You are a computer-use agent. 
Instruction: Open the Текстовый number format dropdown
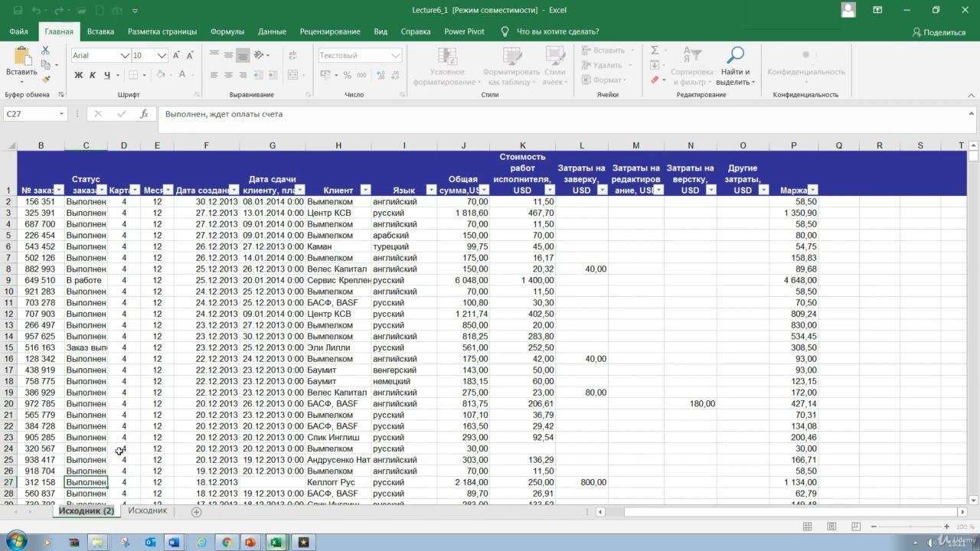point(395,56)
